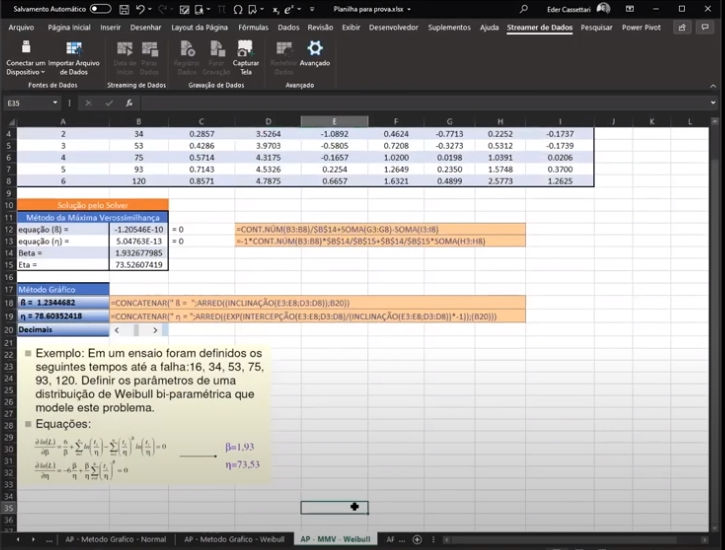725x550 pixels.
Task: Click Decimais spinner right arrow
Action: [155, 330]
